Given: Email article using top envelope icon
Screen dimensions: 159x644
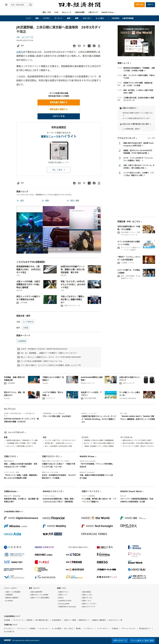Looking at the screenshot, I should [x=79, y=46].
